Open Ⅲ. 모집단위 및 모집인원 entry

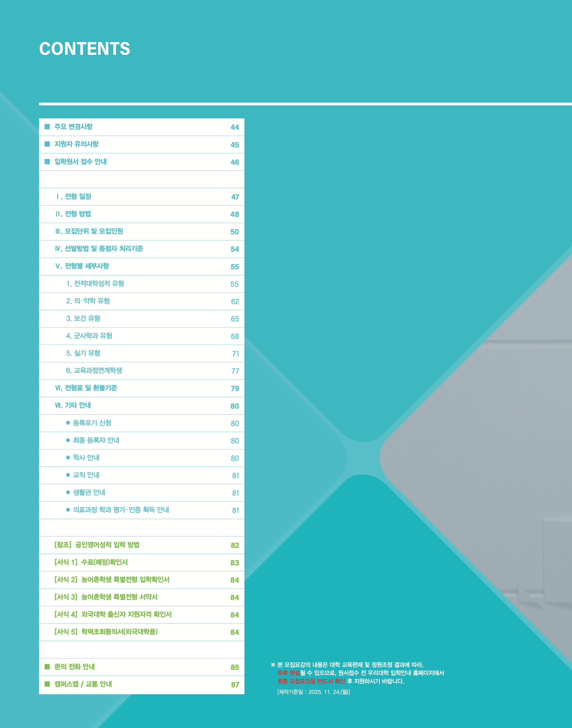[141, 231]
